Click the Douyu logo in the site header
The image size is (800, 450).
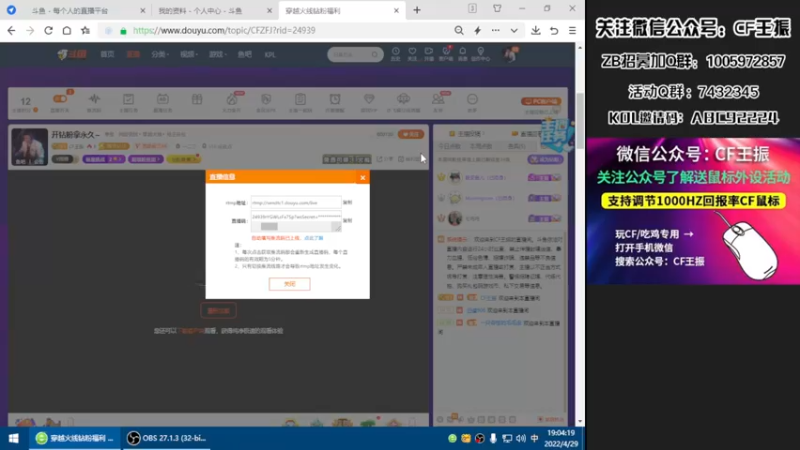click(72, 54)
